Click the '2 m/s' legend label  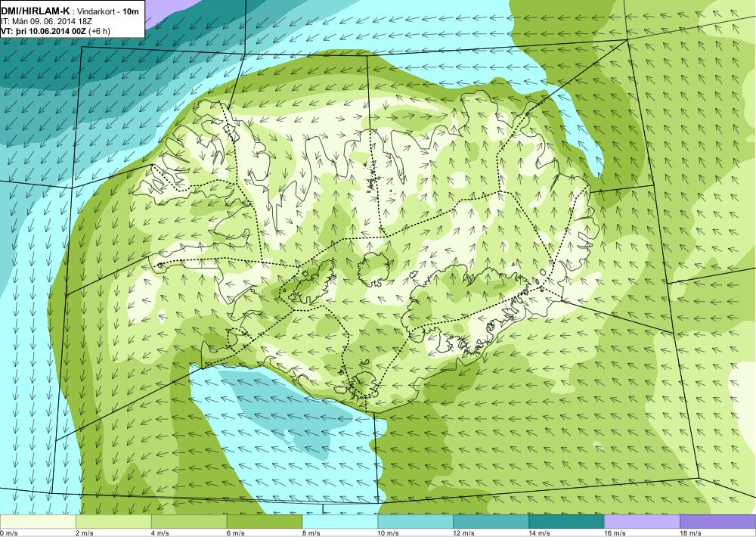point(85,533)
